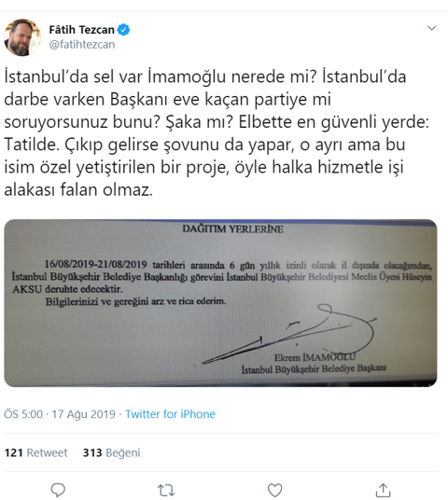The image size is (448, 500).
Task: View the 121 Retweet list
Action: click(35, 452)
